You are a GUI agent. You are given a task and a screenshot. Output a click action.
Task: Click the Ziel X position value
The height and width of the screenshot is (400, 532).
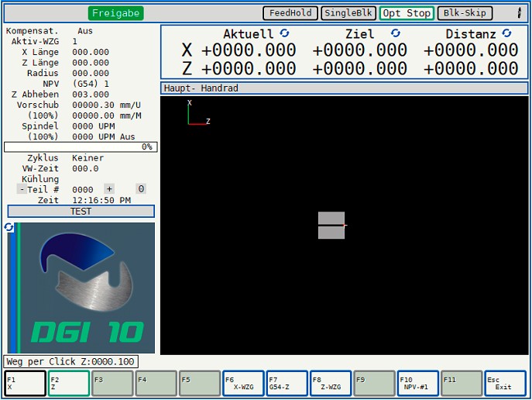tap(359, 50)
